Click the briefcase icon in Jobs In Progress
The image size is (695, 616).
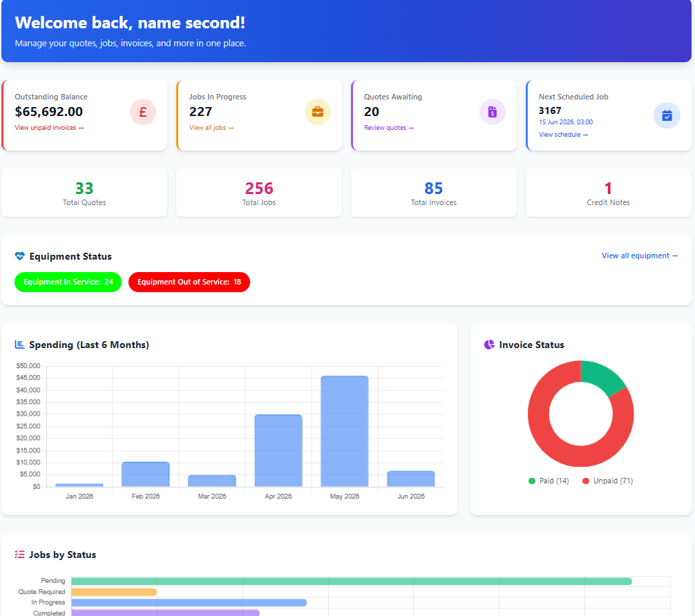click(x=318, y=112)
